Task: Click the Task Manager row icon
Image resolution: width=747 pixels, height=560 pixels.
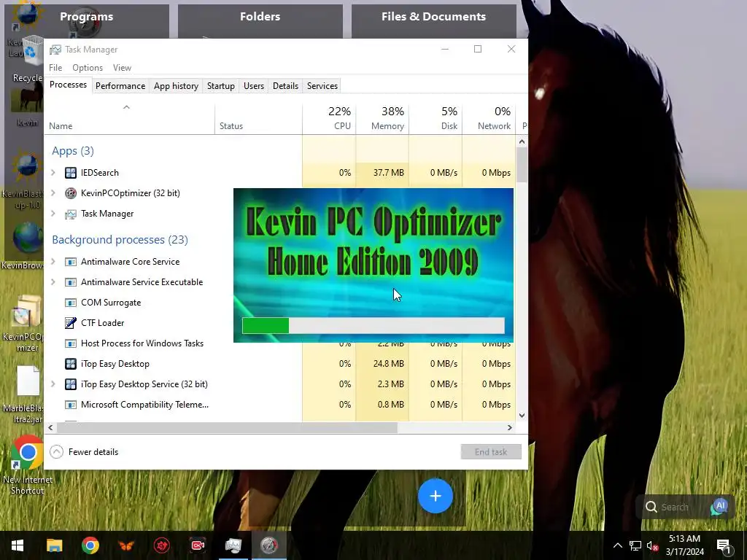Action: (x=71, y=214)
